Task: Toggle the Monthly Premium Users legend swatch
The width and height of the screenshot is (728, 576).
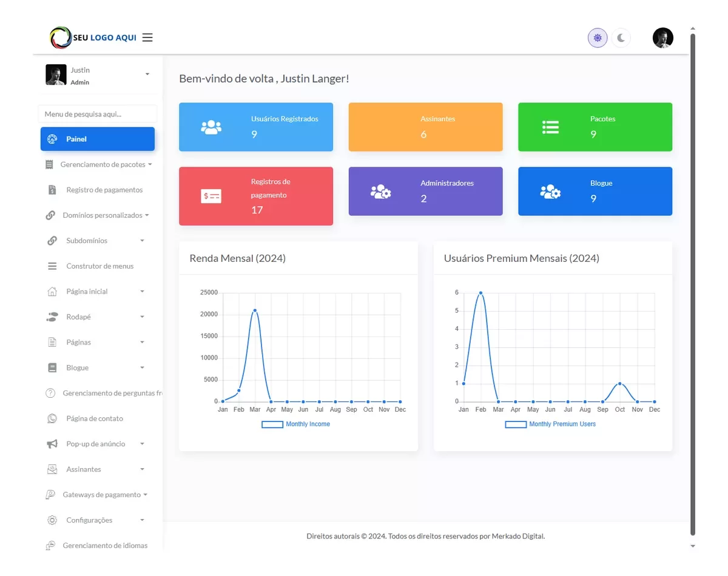Action: (x=516, y=424)
